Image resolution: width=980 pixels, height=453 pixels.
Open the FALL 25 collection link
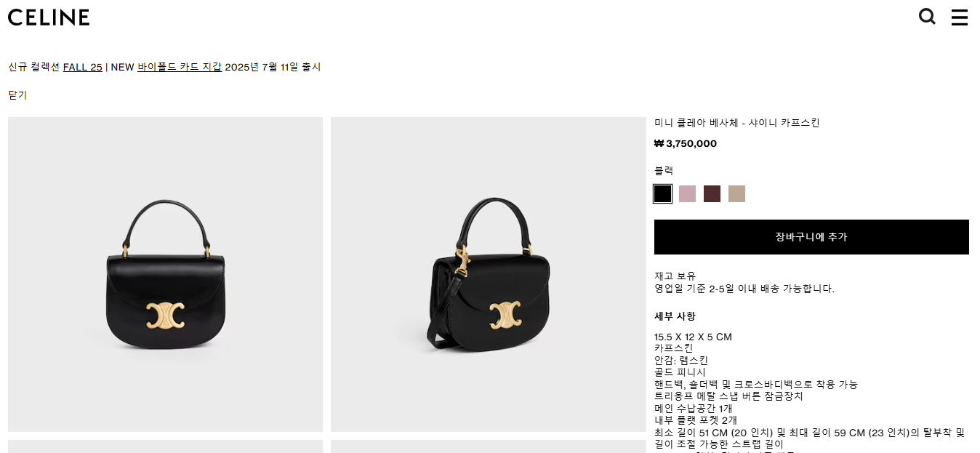pyautogui.click(x=83, y=67)
